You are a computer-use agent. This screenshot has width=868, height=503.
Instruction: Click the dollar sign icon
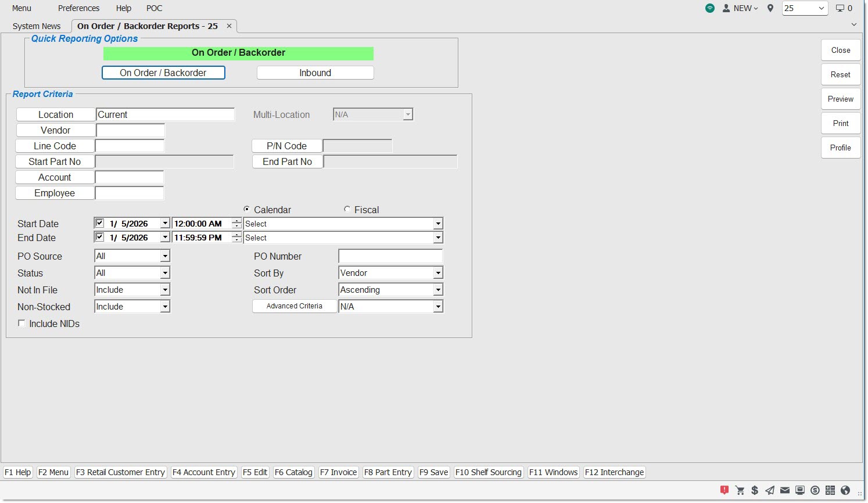[x=755, y=490]
